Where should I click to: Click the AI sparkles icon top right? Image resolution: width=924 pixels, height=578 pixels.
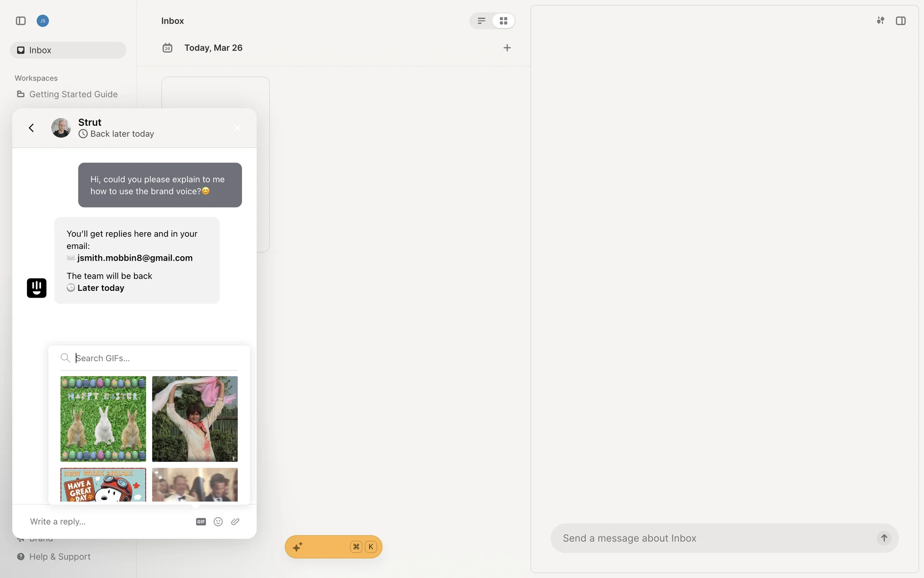click(880, 21)
